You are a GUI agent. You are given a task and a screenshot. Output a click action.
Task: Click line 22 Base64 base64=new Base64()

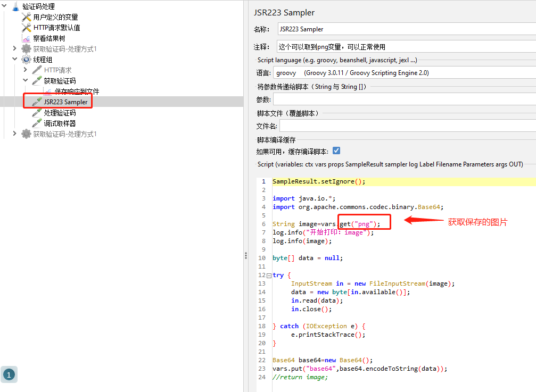tap(323, 360)
